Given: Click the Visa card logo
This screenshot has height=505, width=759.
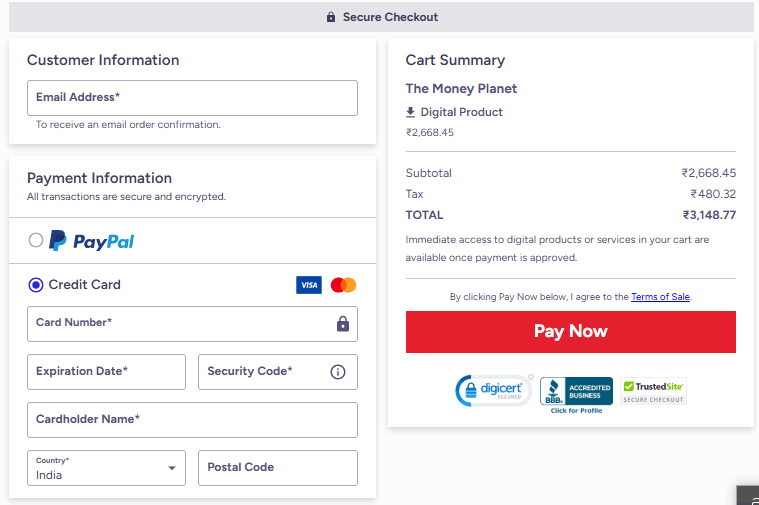Looking at the screenshot, I should pyautogui.click(x=309, y=285).
